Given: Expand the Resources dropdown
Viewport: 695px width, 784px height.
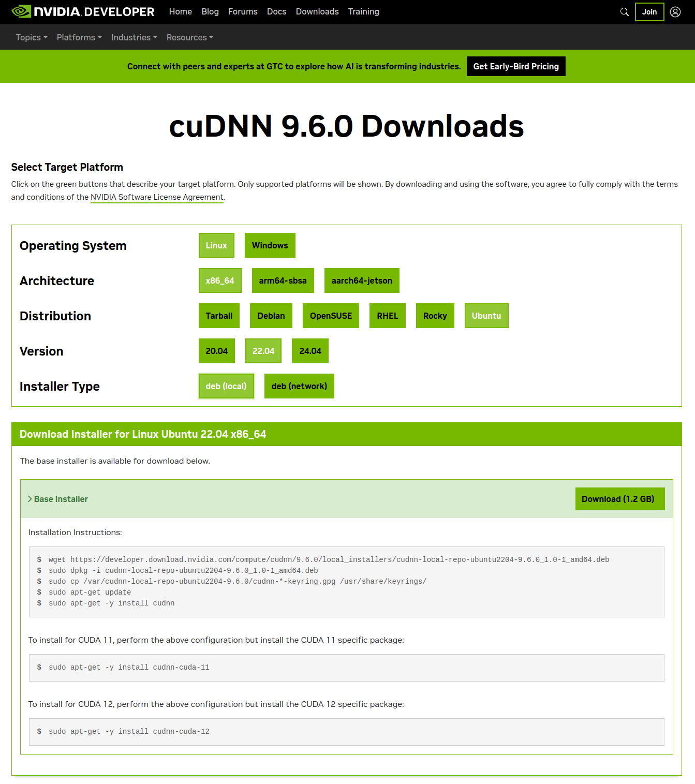Looking at the screenshot, I should click(x=190, y=37).
